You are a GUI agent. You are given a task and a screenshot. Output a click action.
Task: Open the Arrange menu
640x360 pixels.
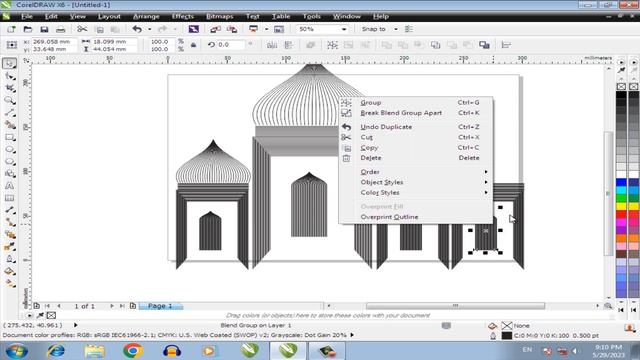tap(146, 16)
